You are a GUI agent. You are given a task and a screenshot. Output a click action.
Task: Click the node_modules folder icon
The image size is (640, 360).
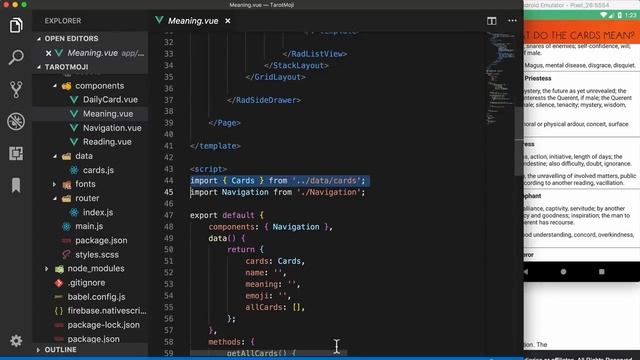pos(59,269)
